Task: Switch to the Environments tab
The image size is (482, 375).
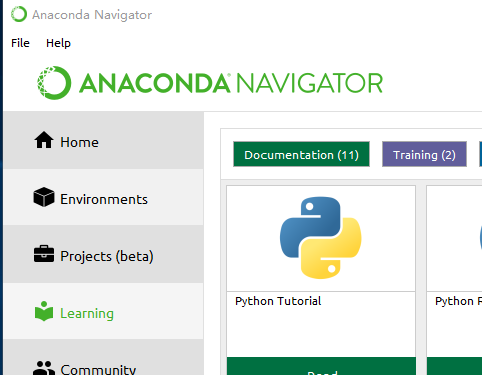Action: pos(104,197)
